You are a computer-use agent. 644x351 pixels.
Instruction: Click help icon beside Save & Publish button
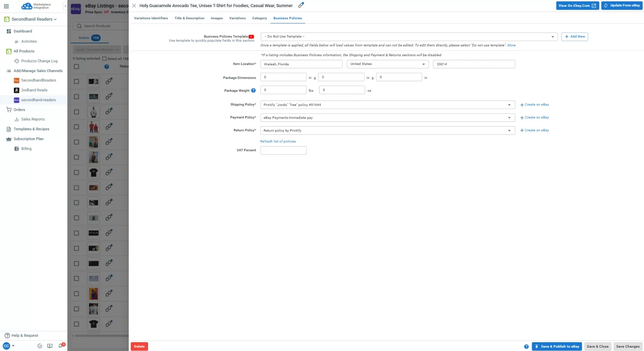pyautogui.click(x=526, y=346)
